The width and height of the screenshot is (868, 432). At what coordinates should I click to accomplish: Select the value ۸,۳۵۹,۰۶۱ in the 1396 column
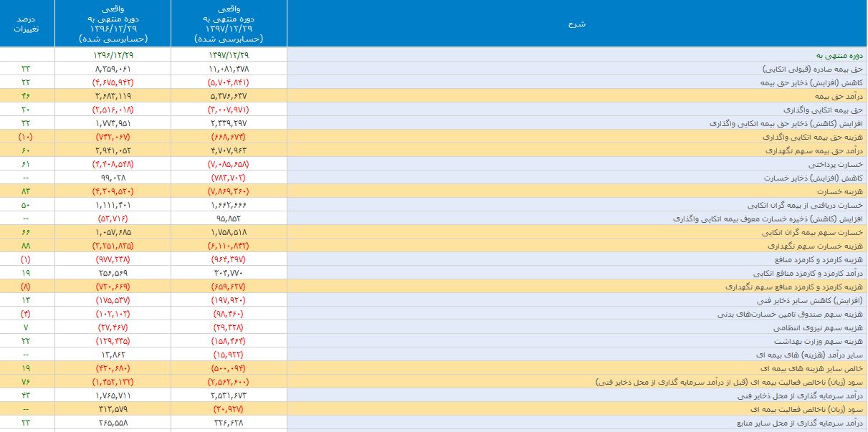click(113, 69)
